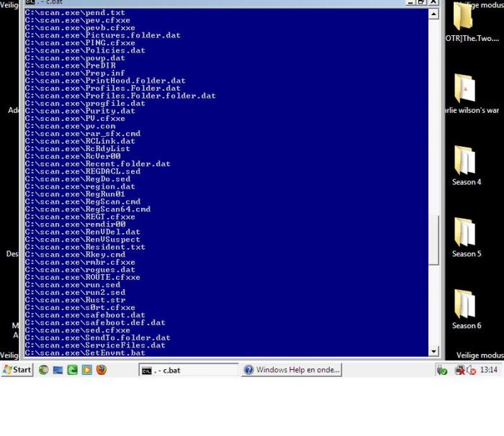The image size is (504, 436).
Task: Open the green arrow quick launch icon
Action: 72,370
